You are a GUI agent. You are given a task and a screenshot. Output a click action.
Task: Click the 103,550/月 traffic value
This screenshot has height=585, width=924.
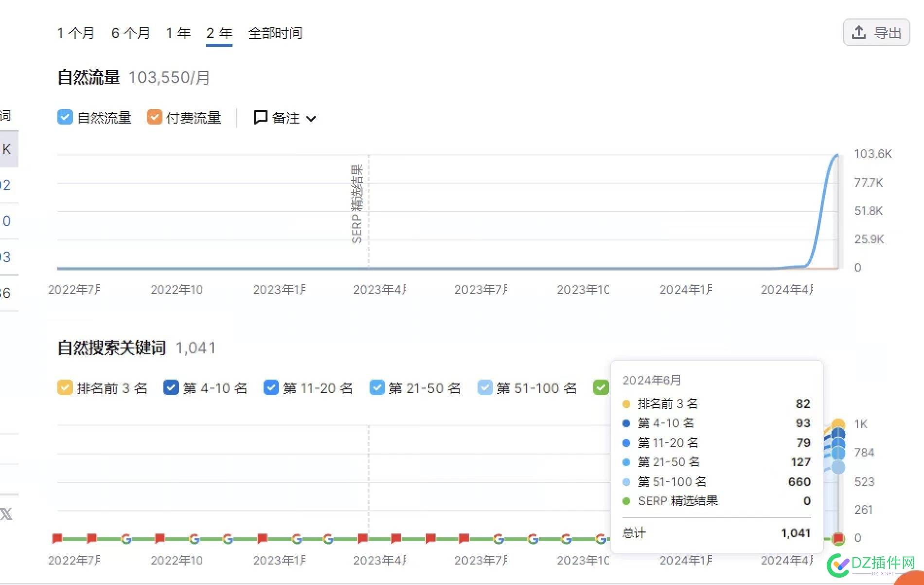tap(169, 77)
